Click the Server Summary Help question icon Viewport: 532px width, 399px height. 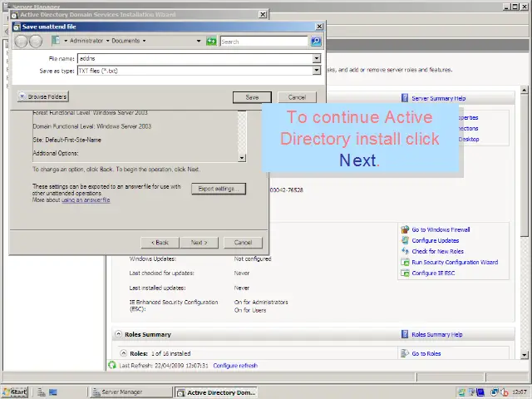pos(405,98)
